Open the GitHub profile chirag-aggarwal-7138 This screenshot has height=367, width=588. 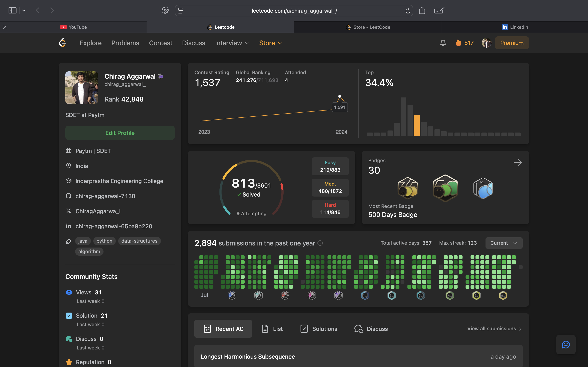tap(105, 196)
